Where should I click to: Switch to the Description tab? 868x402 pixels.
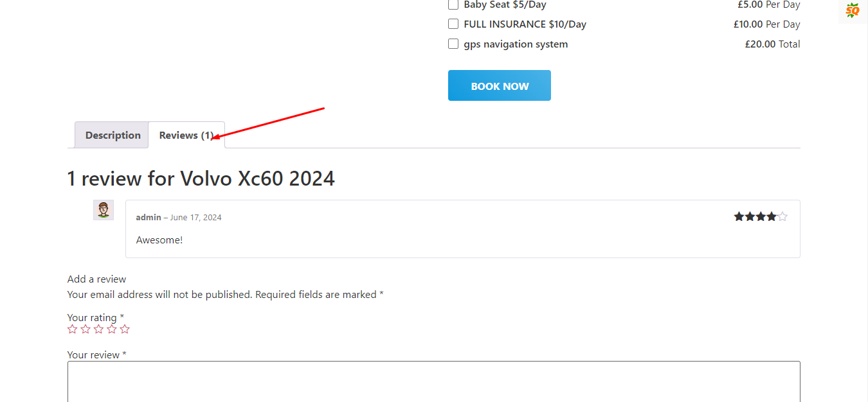coord(113,135)
